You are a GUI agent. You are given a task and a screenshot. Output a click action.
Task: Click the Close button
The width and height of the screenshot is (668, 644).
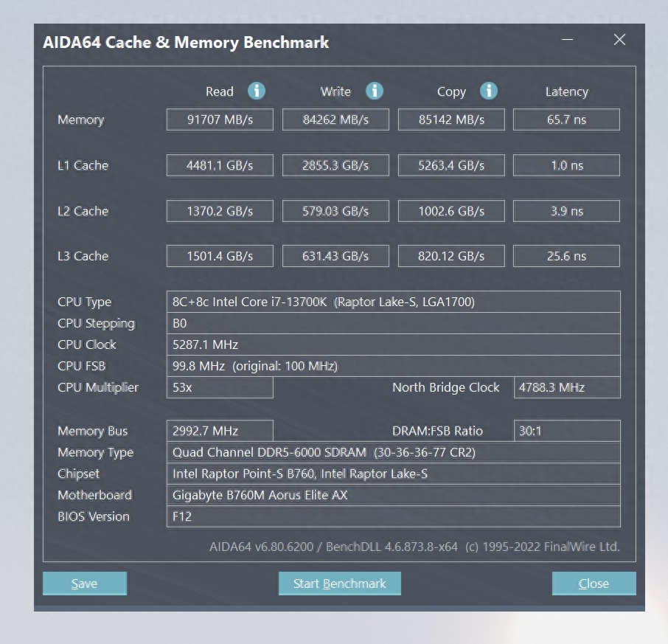[594, 584]
